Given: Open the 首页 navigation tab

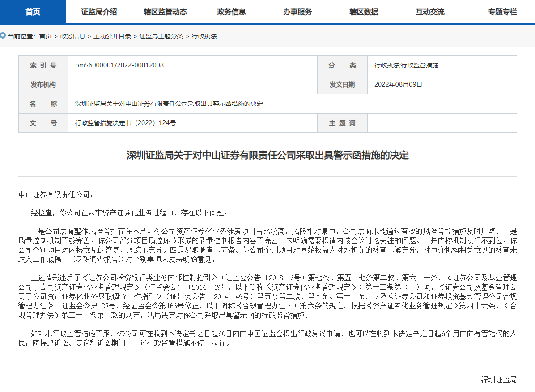Looking at the screenshot, I should pos(33,12).
